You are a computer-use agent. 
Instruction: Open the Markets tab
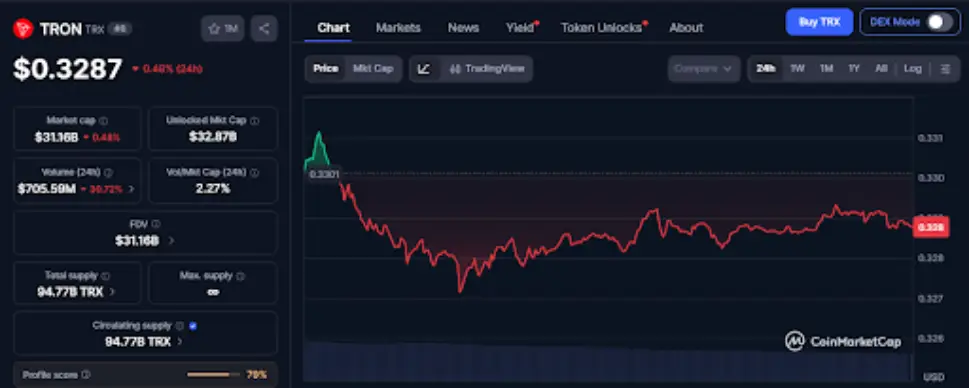[x=398, y=28]
